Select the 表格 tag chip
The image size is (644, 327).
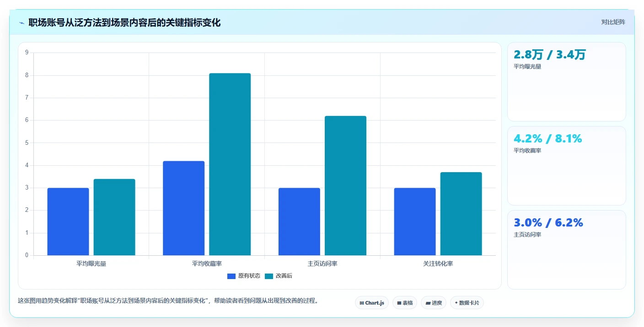(405, 303)
